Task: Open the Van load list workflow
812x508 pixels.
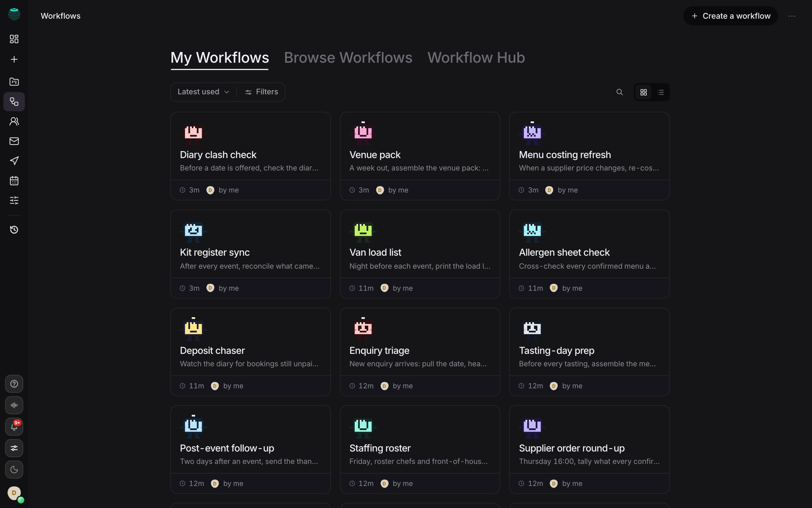Action: click(x=420, y=254)
